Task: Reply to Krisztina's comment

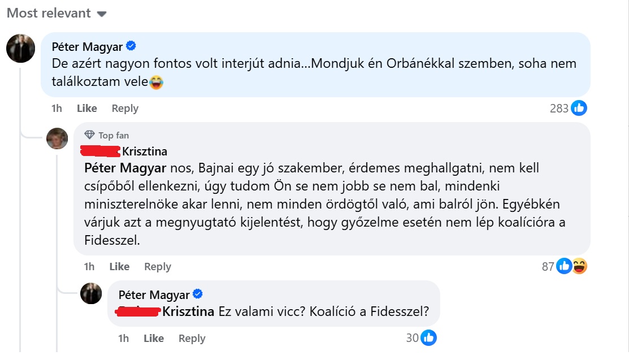Action: click(158, 266)
